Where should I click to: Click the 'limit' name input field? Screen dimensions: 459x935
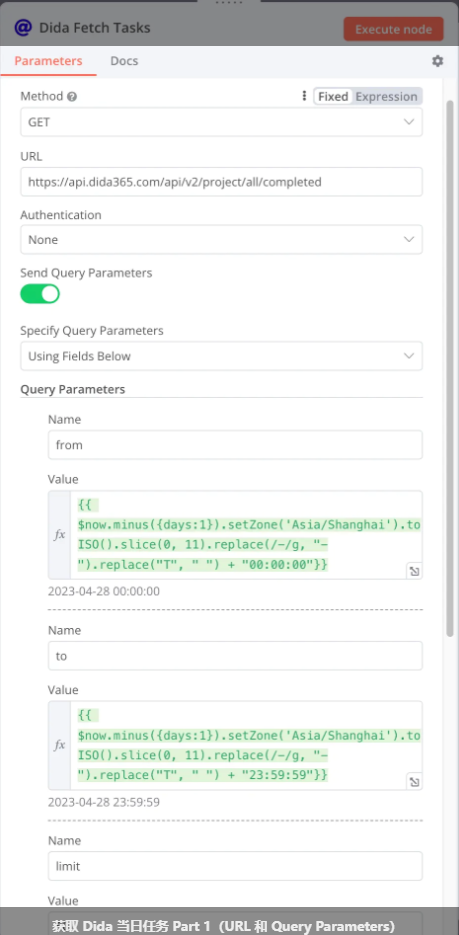pos(235,866)
